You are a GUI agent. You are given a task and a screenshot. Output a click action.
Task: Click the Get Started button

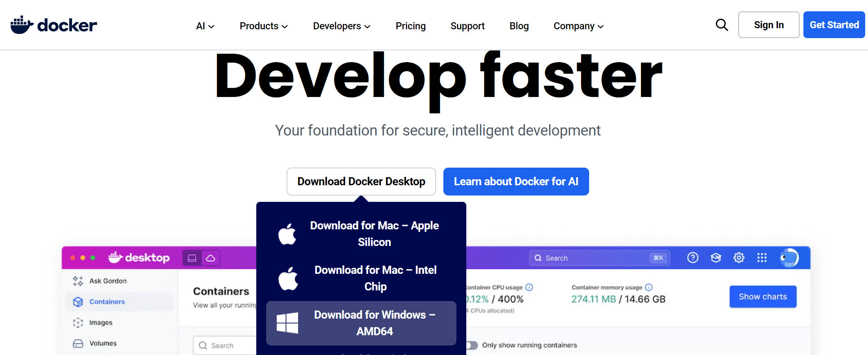click(x=834, y=25)
